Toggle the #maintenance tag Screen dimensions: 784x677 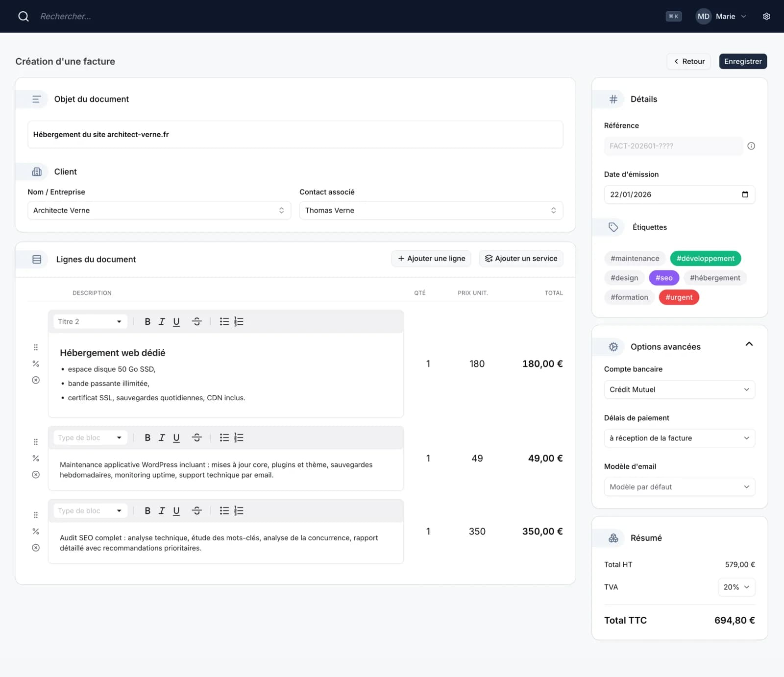click(635, 259)
